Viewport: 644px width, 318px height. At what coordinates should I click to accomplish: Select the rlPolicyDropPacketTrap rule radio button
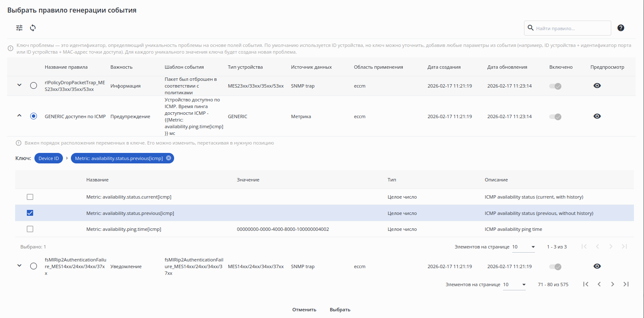[x=34, y=85]
